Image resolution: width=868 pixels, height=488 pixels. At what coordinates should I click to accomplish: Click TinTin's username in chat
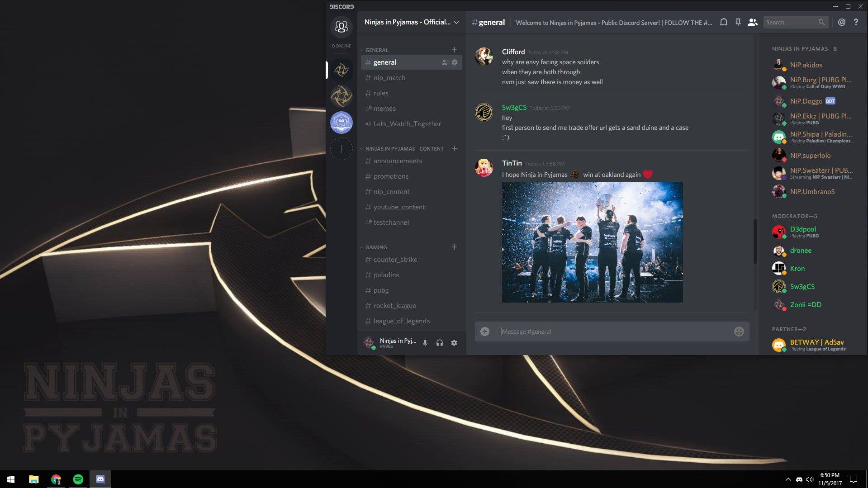pyautogui.click(x=512, y=163)
